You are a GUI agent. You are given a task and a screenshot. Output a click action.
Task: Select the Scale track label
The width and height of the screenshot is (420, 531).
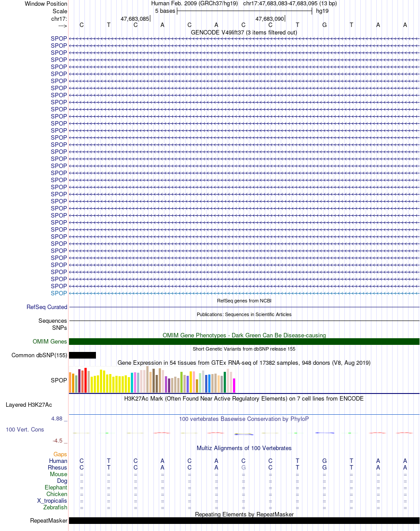[60, 11]
